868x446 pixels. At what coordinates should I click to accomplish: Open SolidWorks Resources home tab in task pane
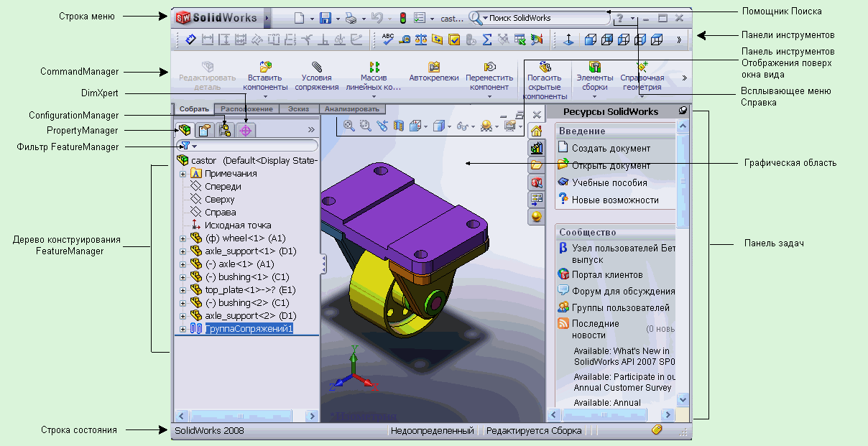pos(536,131)
